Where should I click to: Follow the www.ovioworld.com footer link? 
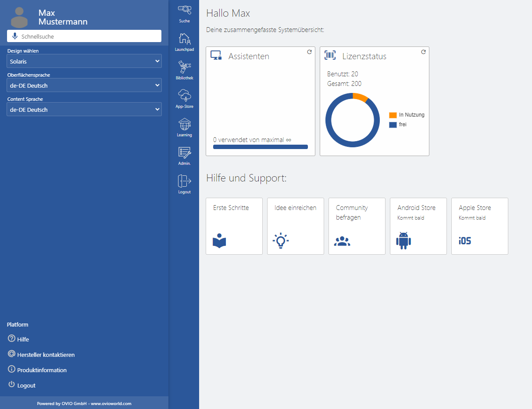pyautogui.click(x=111, y=403)
